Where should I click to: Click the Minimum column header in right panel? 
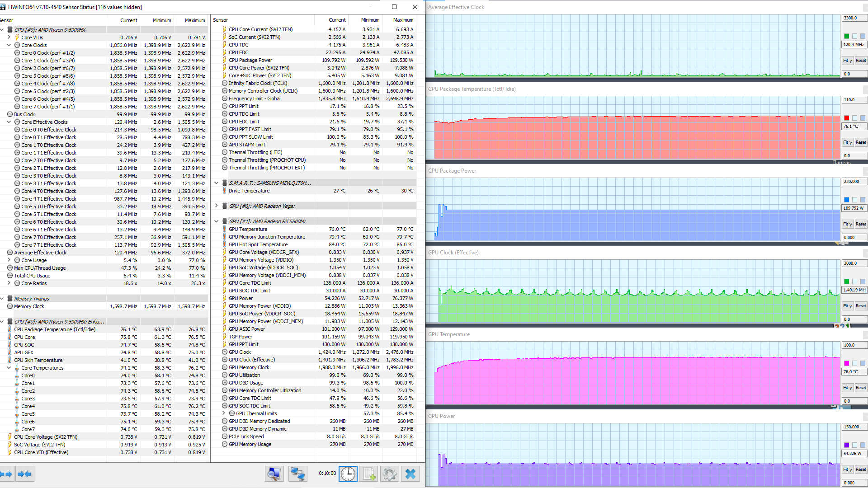tap(370, 20)
